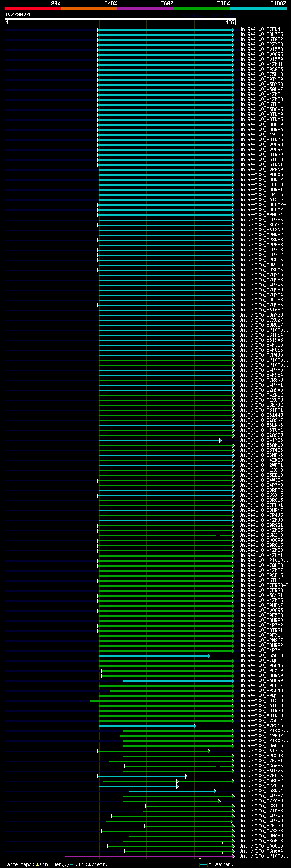Select hit label UniRef100_B9RSG1
291x868 pixels.
point(261,525)
